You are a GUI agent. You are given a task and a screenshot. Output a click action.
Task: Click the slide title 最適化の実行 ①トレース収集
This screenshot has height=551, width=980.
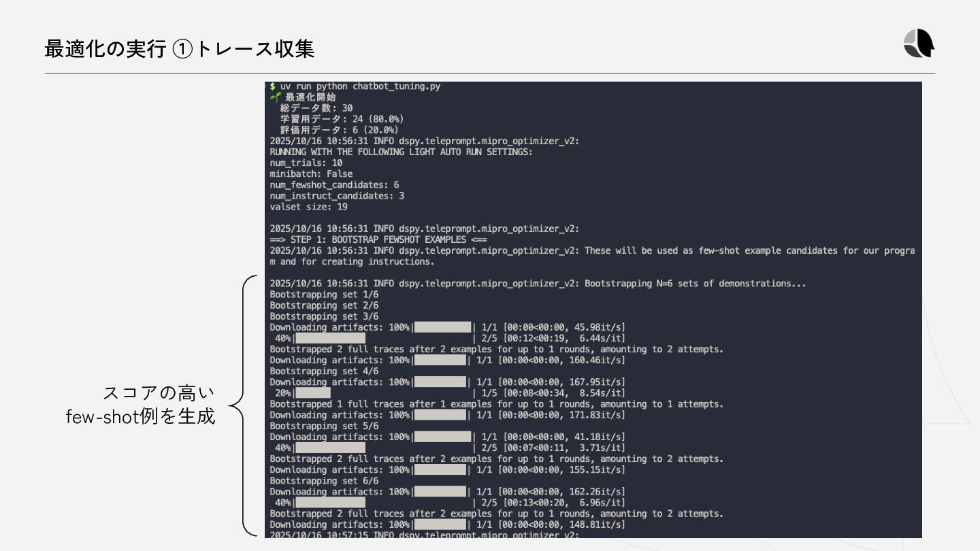click(x=180, y=49)
